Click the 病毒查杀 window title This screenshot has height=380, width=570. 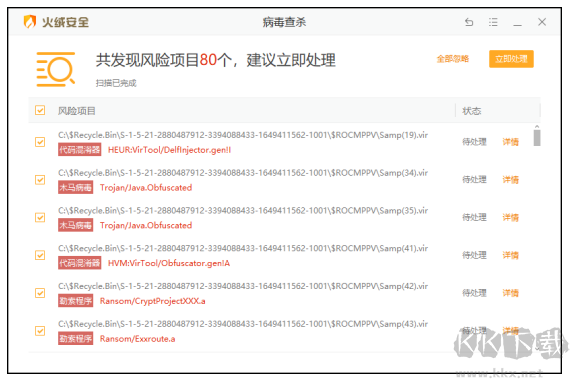[284, 22]
